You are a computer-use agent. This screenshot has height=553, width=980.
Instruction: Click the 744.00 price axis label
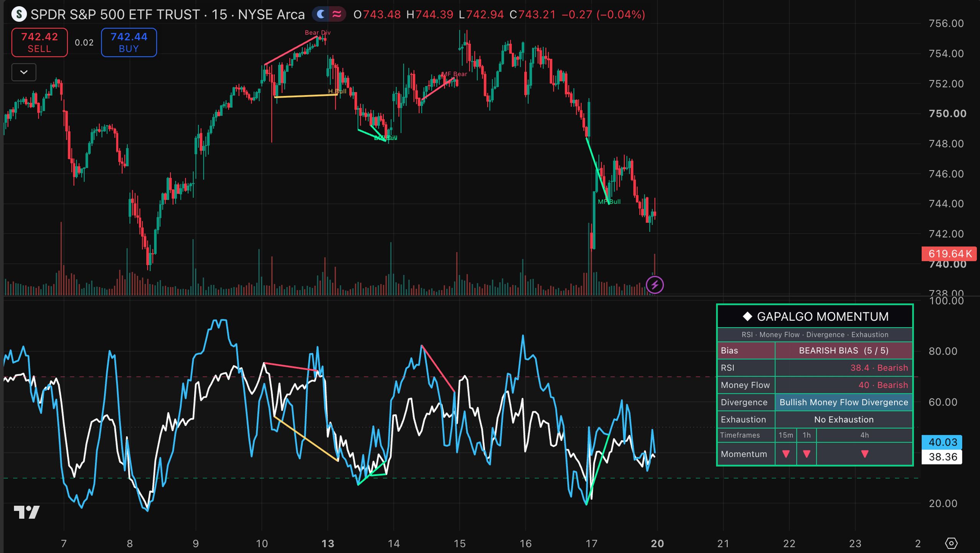click(946, 204)
